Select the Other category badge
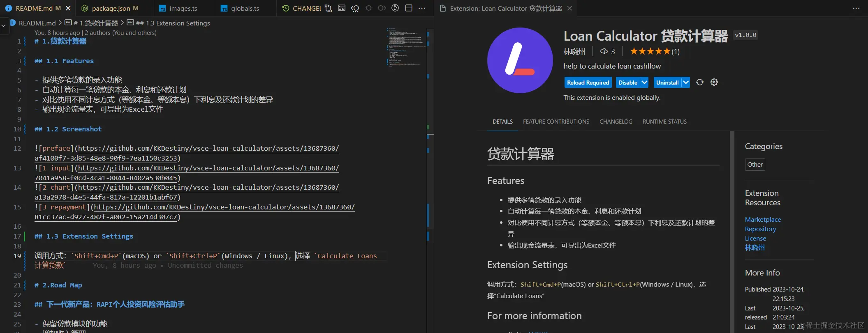Image resolution: width=868 pixels, height=333 pixels. click(755, 165)
